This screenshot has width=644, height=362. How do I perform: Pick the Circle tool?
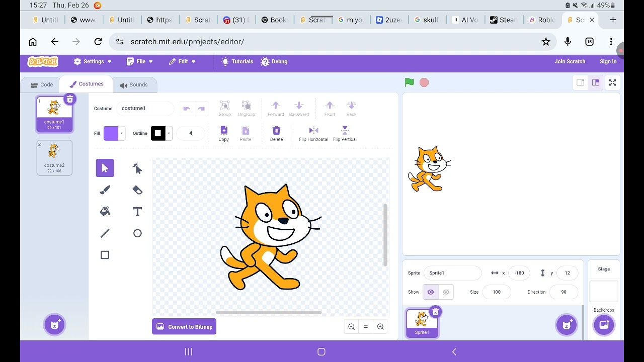point(137,233)
